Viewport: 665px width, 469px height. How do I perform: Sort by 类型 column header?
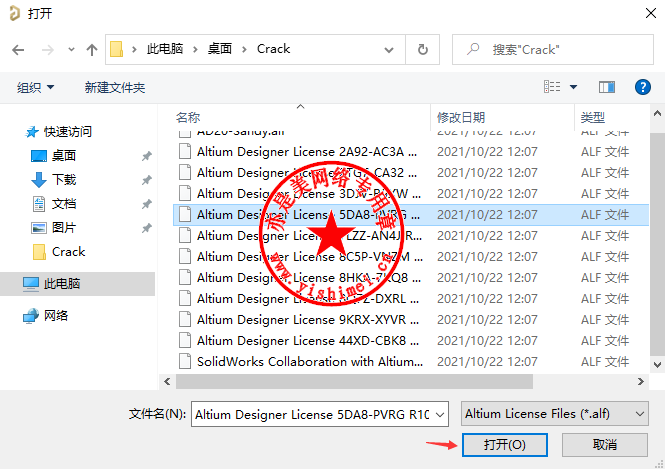pyautogui.click(x=592, y=117)
